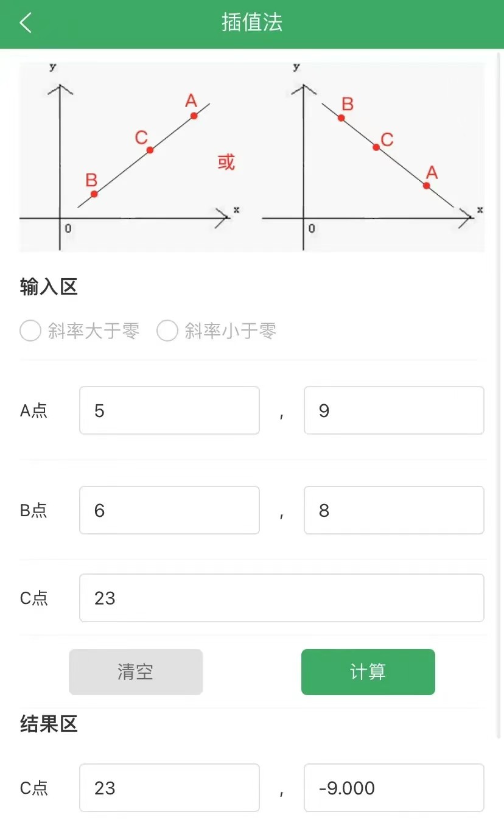Focus the B点 x-value field containing 6
Image resolution: width=504 pixels, height=834 pixels.
169,510
